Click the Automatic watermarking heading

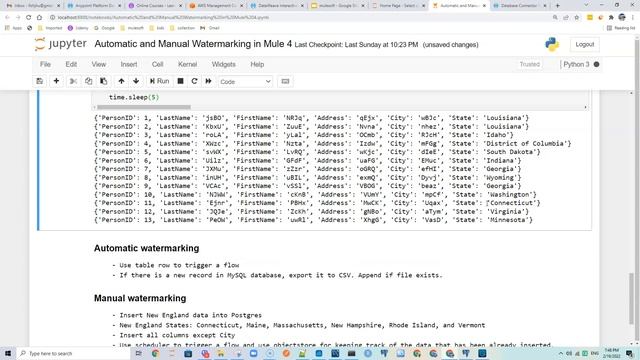click(147, 248)
